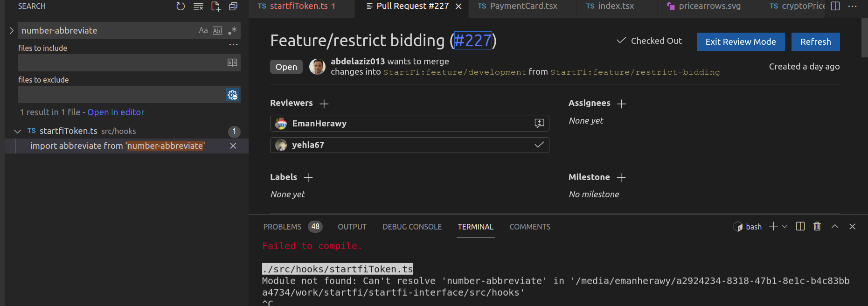Clear search results via the list icon
The image size is (868, 306).
[198, 6]
